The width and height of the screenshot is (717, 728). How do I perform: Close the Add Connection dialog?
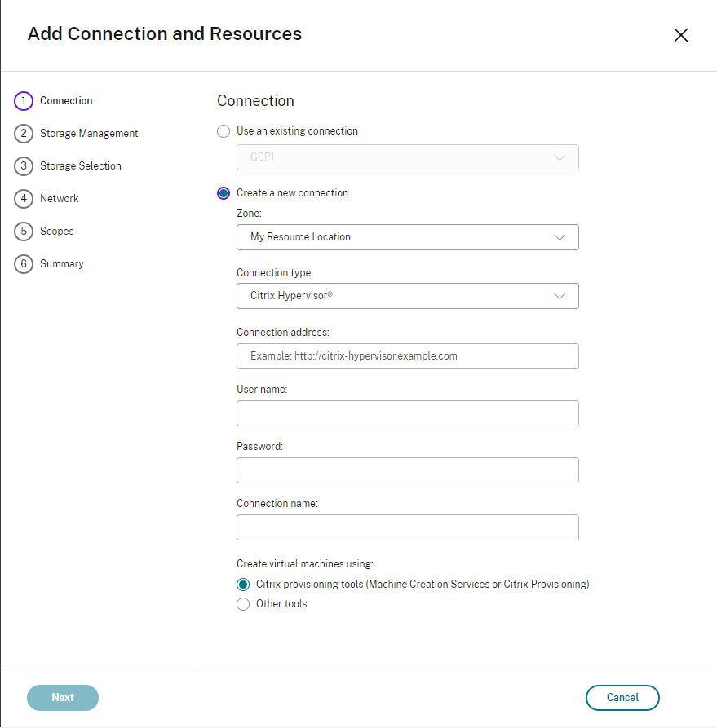point(681,35)
